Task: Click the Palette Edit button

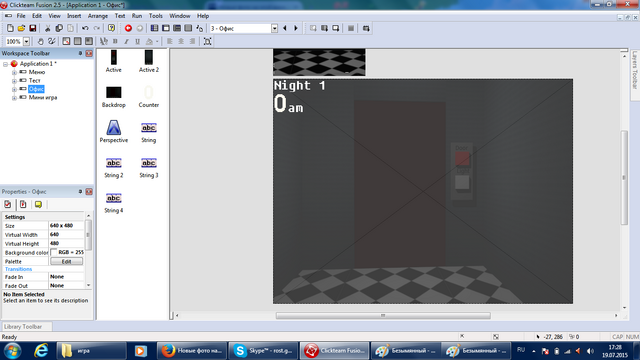Action: (67, 261)
